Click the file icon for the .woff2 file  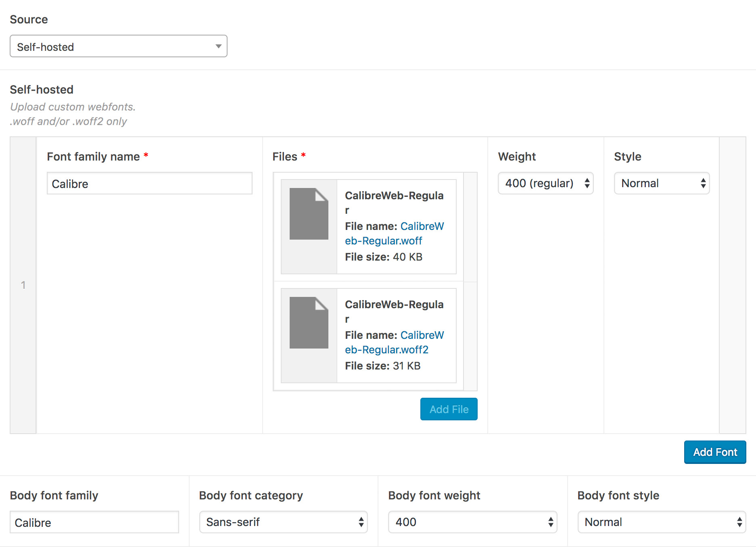pyautogui.click(x=309, y=323)
